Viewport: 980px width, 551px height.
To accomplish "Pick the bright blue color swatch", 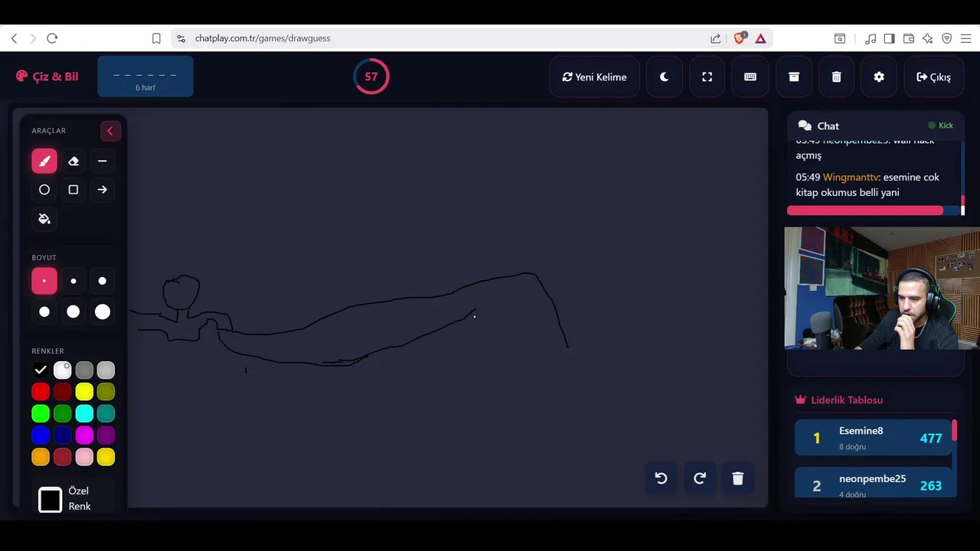I will pyautogui.click(x=41, y=435).
